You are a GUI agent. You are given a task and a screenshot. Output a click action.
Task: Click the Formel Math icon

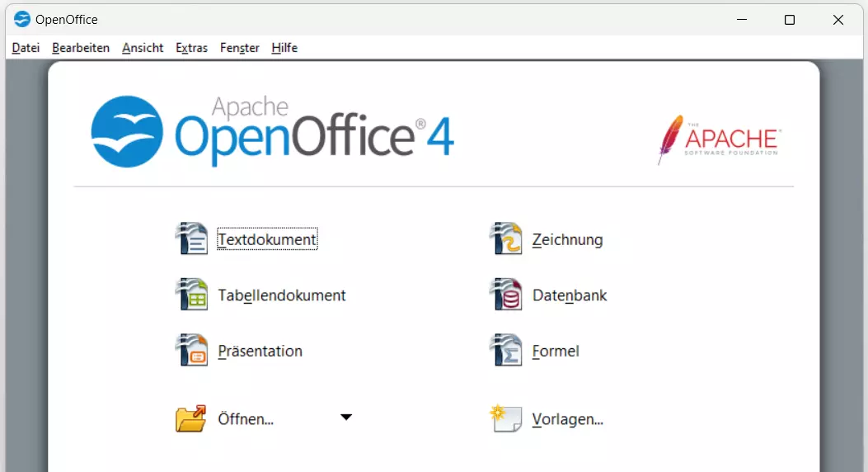click(506, 350)
